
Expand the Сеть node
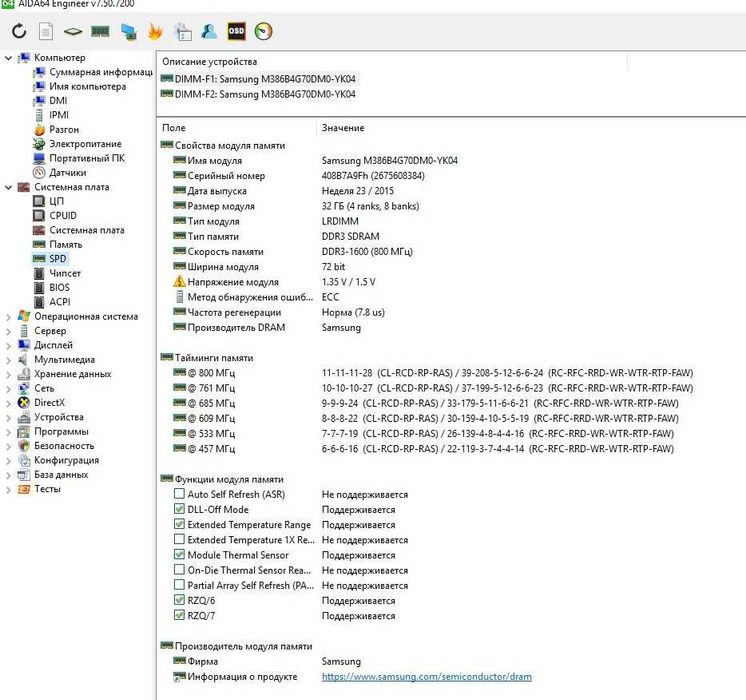coord(8,389)
